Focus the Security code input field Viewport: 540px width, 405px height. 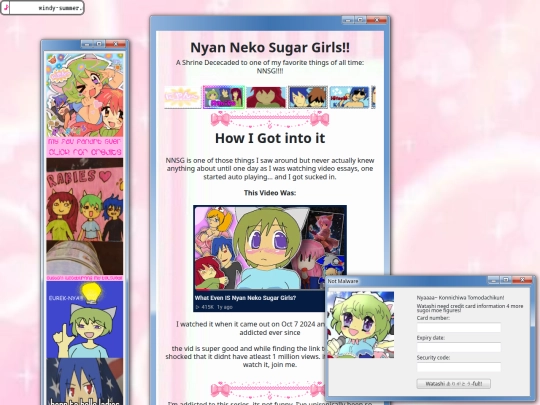click(x=459, y=367)
